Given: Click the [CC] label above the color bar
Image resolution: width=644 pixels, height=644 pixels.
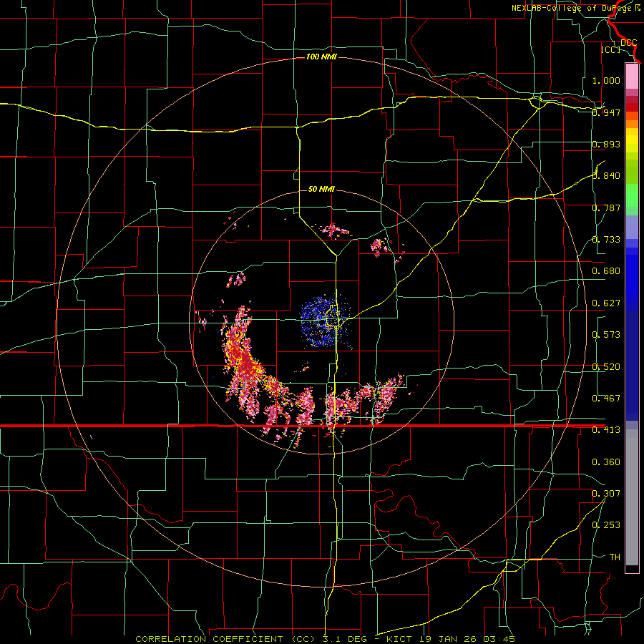Looking at the screenshot, I should 610,49.
